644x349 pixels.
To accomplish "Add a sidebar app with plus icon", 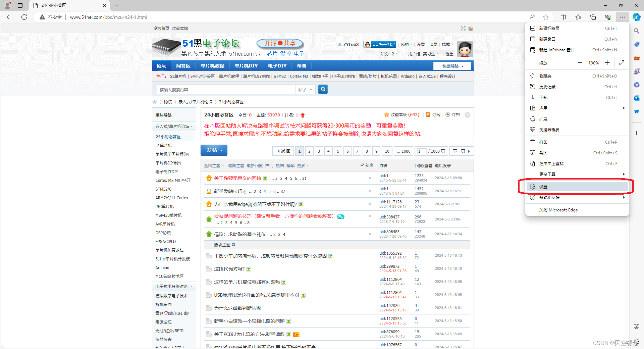I will coord(636,133).
